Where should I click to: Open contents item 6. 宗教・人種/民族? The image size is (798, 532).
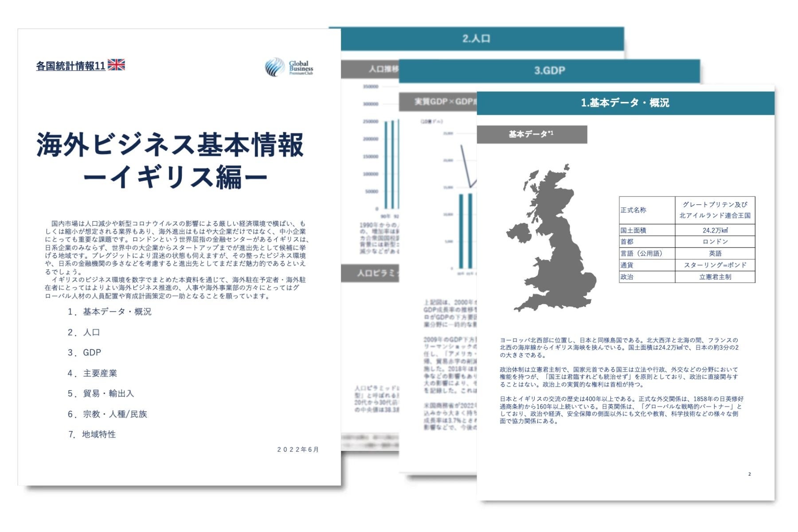[107, 414]
